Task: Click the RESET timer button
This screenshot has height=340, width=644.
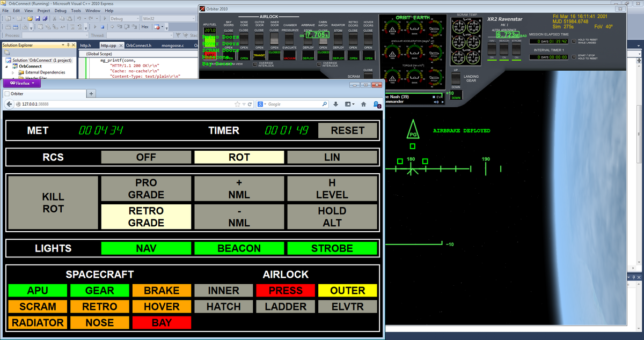Action: coord(348,130)
